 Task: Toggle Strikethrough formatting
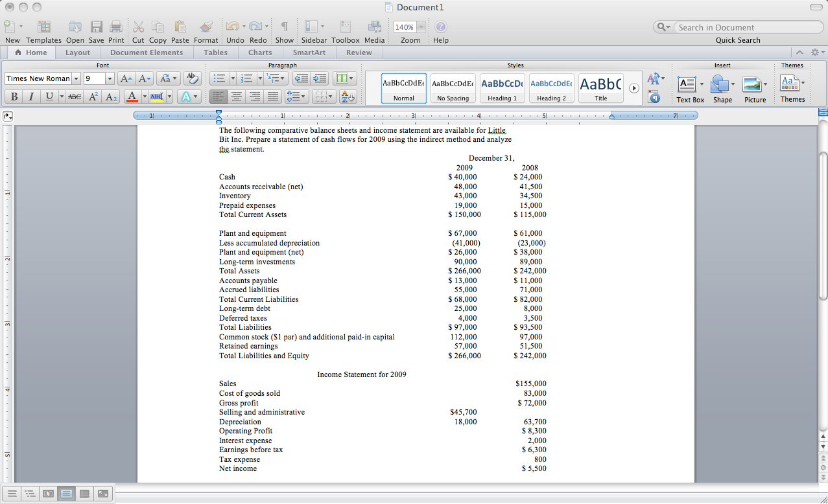[75, 97]
